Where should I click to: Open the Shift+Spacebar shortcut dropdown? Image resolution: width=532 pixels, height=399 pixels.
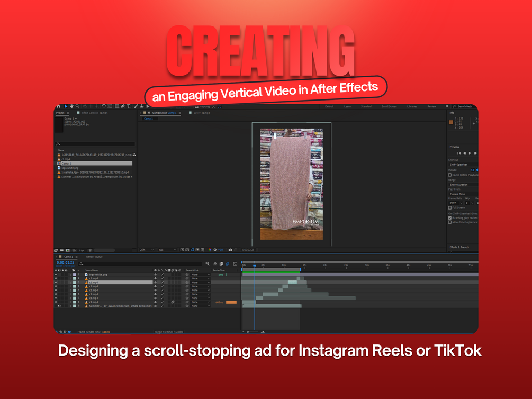point(463,165)
